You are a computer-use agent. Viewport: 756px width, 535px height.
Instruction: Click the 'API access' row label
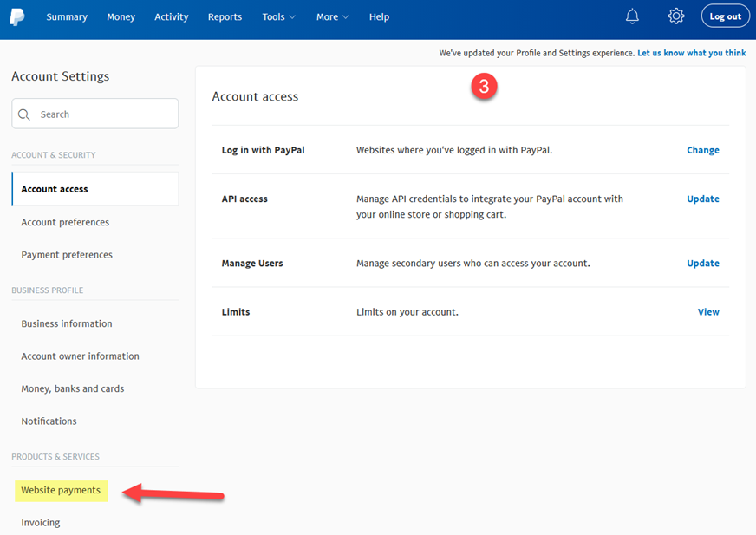click(244, 199)
